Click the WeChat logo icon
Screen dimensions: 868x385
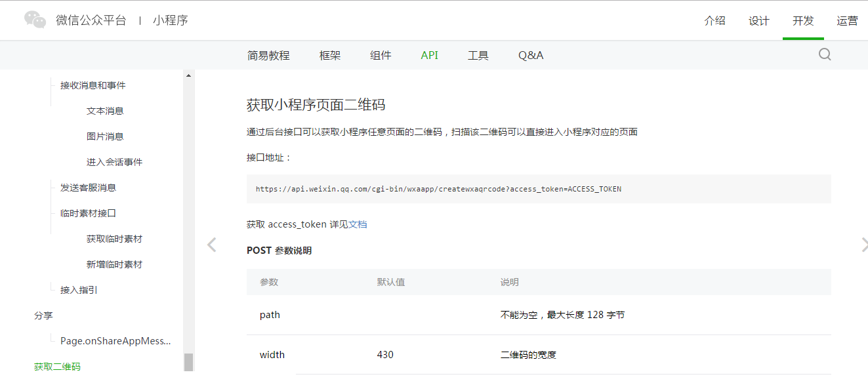[x=35, y=20]
